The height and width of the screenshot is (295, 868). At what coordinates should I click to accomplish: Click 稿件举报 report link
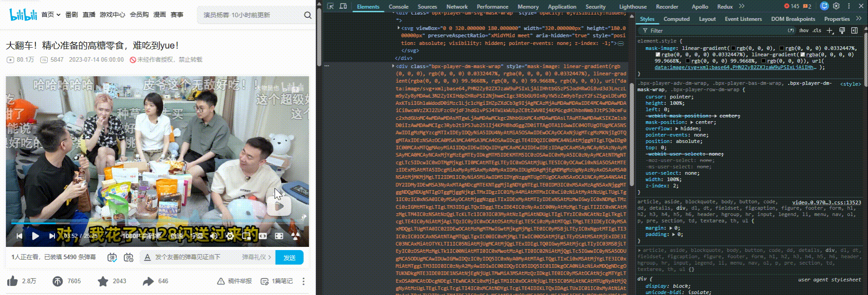(235, 281)
